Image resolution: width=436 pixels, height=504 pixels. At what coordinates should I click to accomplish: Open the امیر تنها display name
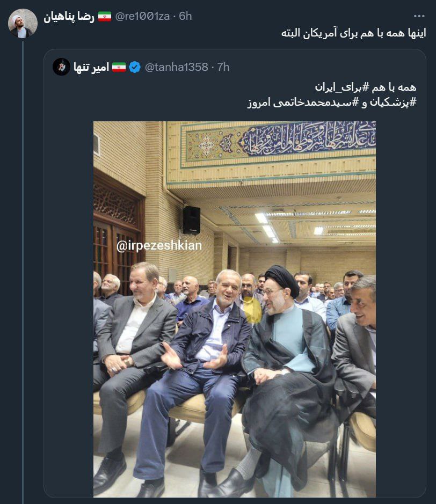click(x=91, y=67)
